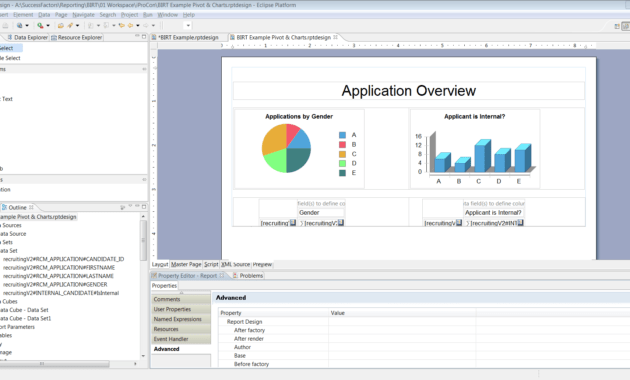Click the green and red run toolbar icon
Image resolution: width=630 pixels, height=380 pixels.
[40, 25]
